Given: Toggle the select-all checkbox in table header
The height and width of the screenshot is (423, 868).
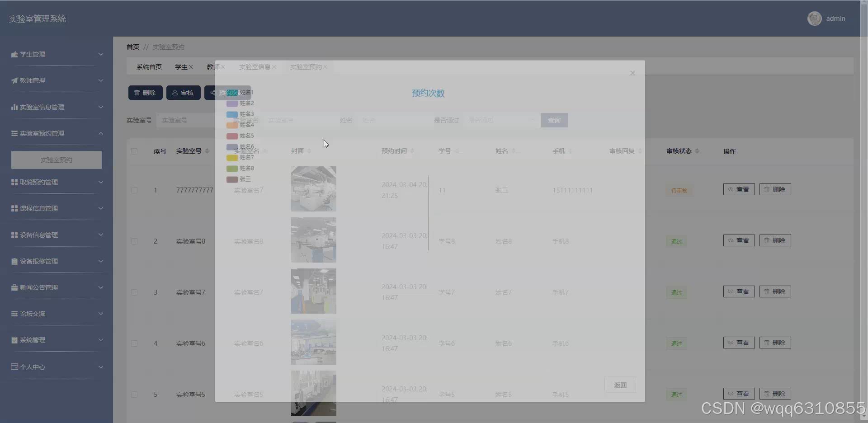Looking at the screenshot, I should point(134,151).
